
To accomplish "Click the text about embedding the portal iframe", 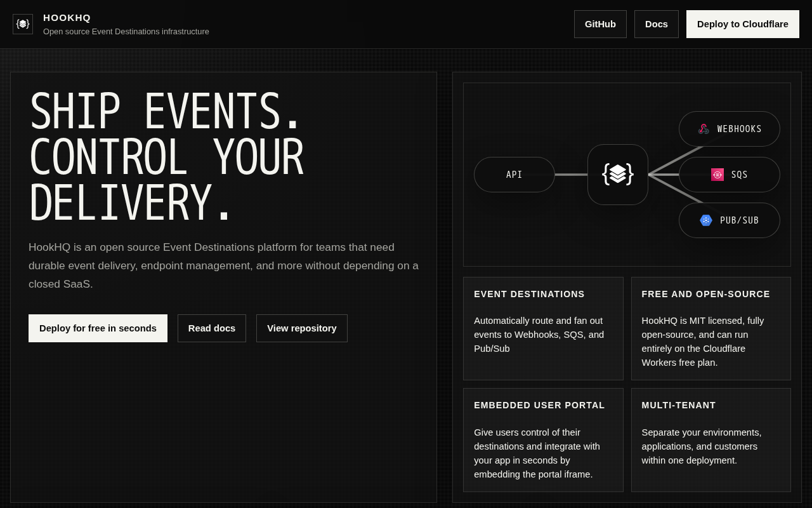I will point(537,453).
